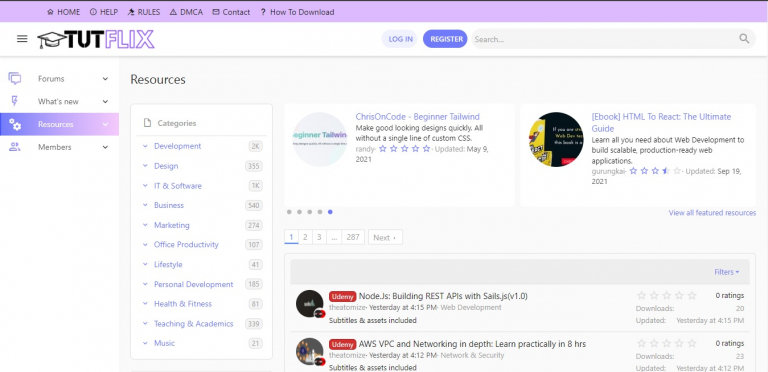Jump to page 287 of resources

[353, 237]
